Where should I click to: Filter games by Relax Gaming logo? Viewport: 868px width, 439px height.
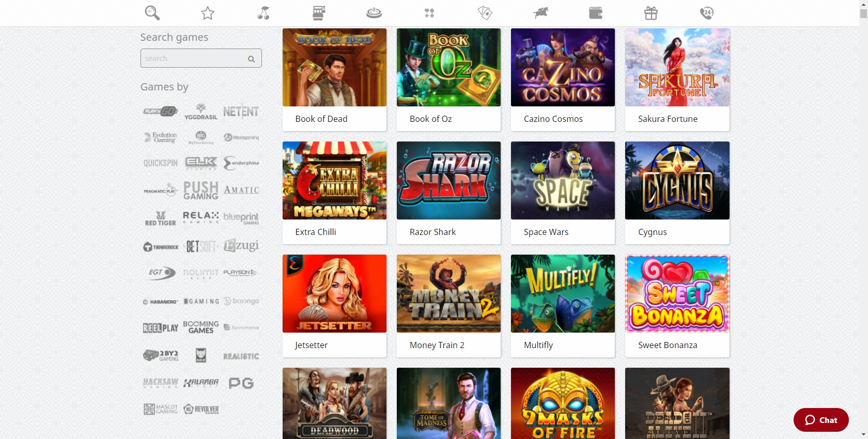(201, 217)
